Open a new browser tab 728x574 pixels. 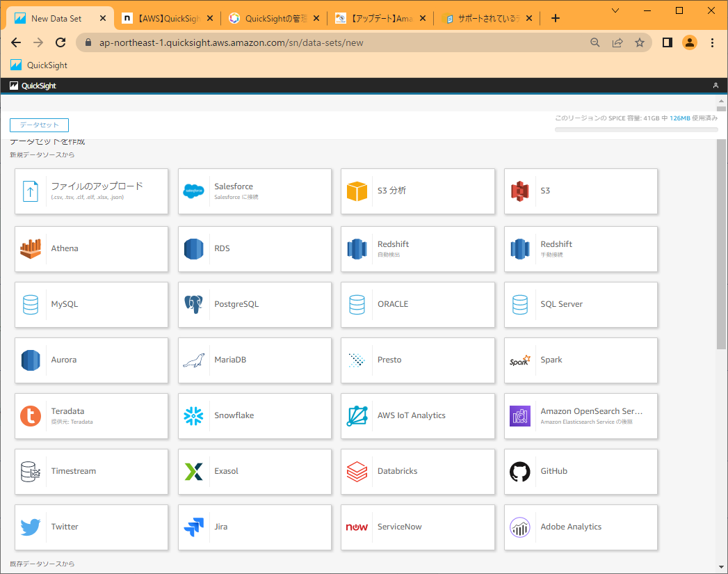[x=556, y=19]
